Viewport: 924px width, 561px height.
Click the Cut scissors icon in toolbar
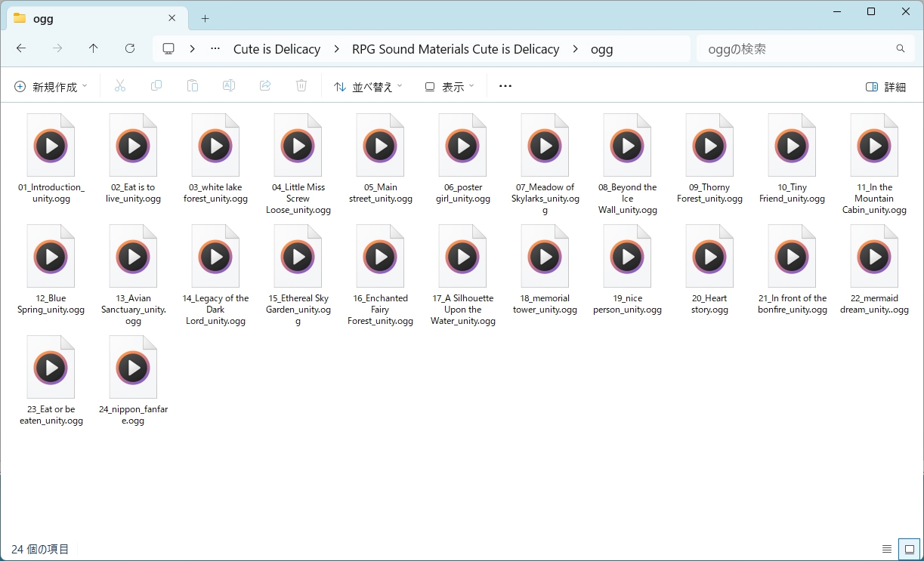point(119,87)
